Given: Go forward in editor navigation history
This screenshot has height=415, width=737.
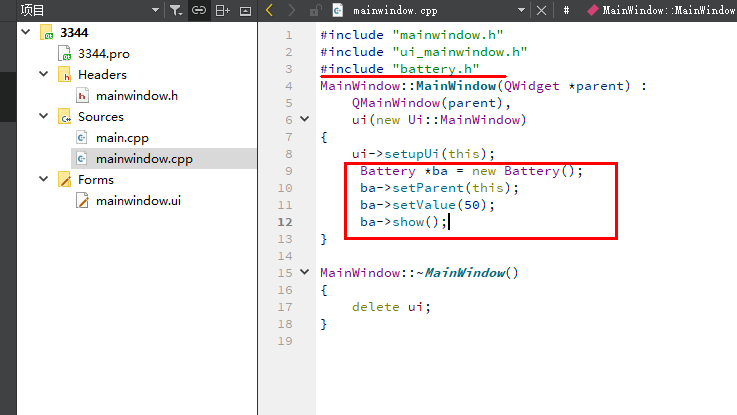Looking at the screenshot, I should click(291, 10).
